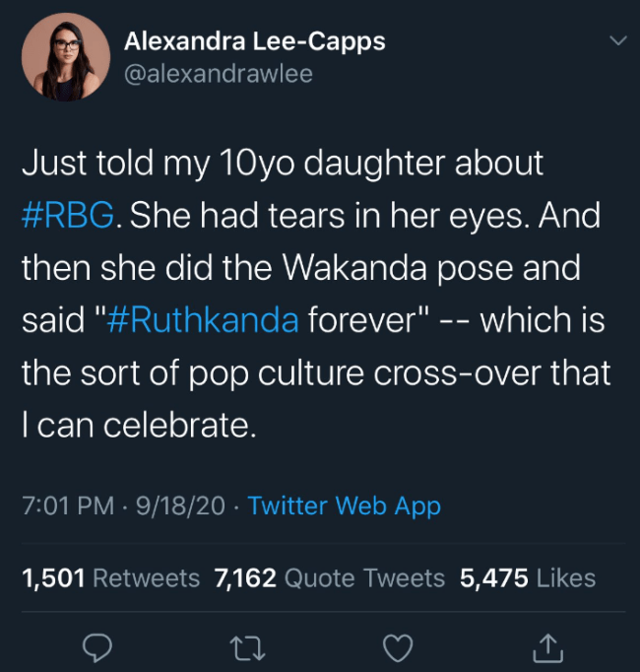Open Alexandra Lee-Capps's profile picture
The width and height of the screenshot is (640, 672).
[x=65, y=57]
